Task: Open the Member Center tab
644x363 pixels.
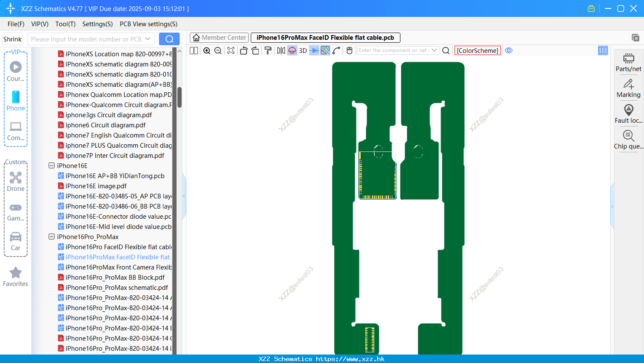Action: click(x=219, y=38)
